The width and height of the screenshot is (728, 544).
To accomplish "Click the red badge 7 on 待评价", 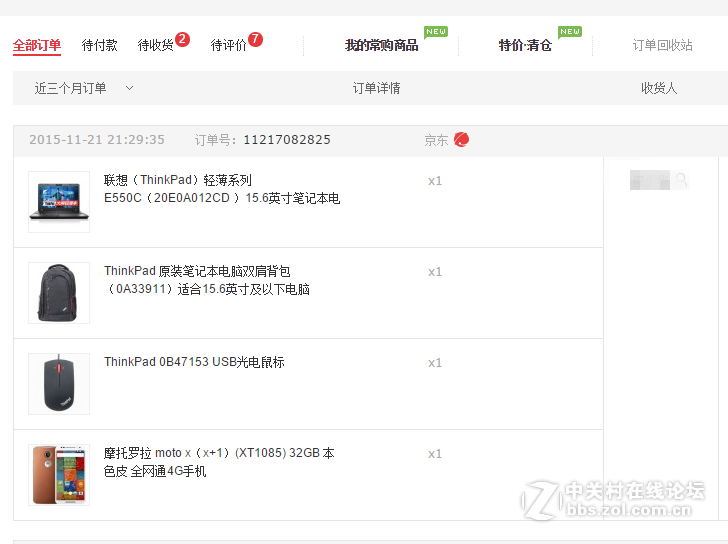I will click(255, 39).
